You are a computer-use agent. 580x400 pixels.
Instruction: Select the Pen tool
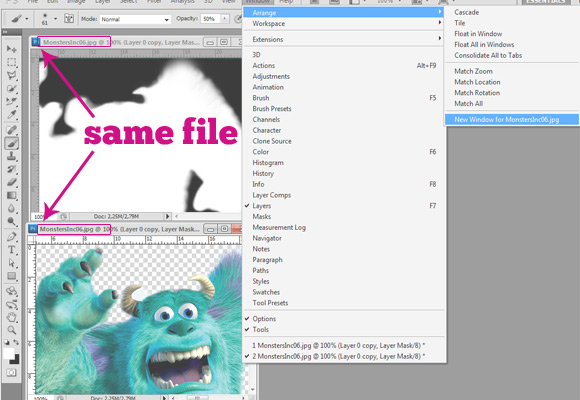(x=11, y=236)
